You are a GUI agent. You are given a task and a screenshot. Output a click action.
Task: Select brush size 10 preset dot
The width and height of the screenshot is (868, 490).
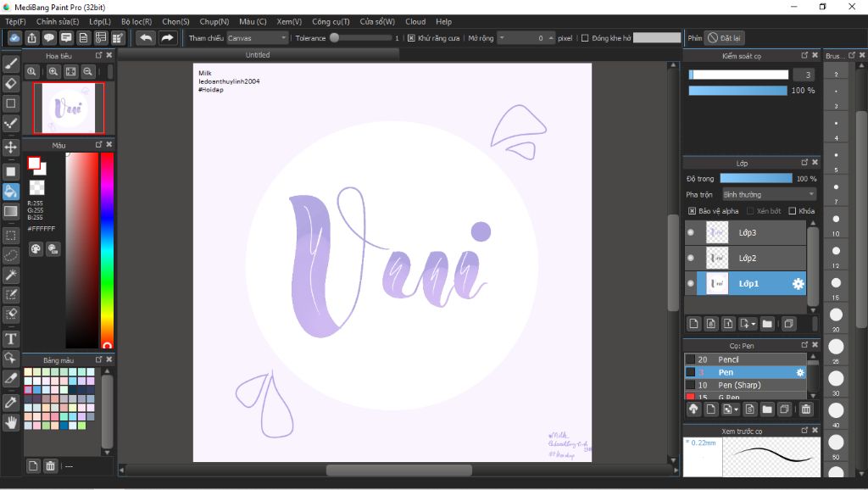coord(836,220)
